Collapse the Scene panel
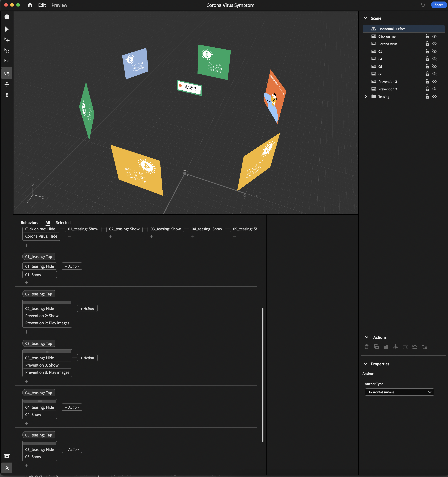448x477 pixels. pos(365,18)
